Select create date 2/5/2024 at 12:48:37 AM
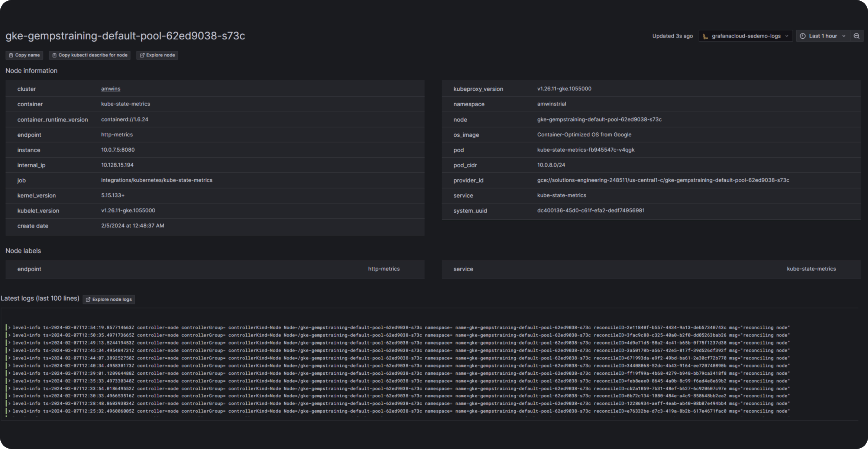Screen dimensions: 868x449 [133, 226]
